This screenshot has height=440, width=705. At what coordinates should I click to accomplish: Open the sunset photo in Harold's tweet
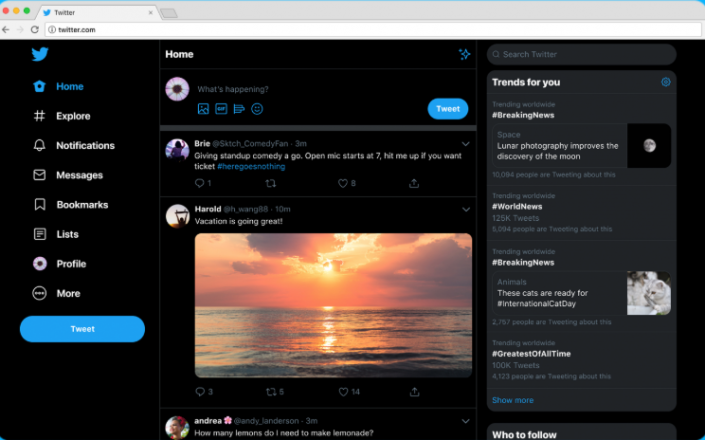tap(333, 304)
